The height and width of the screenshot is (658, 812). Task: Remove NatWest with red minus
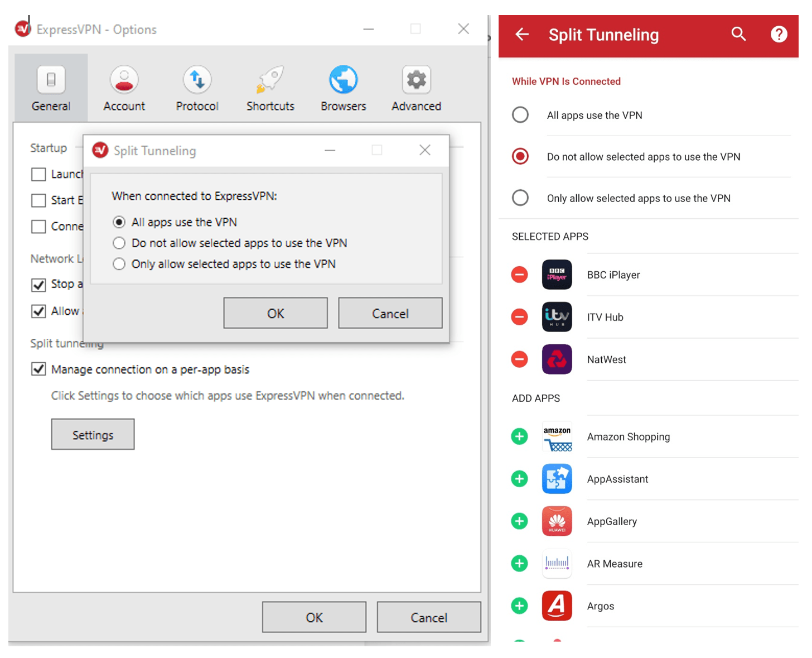coord(519,359)
